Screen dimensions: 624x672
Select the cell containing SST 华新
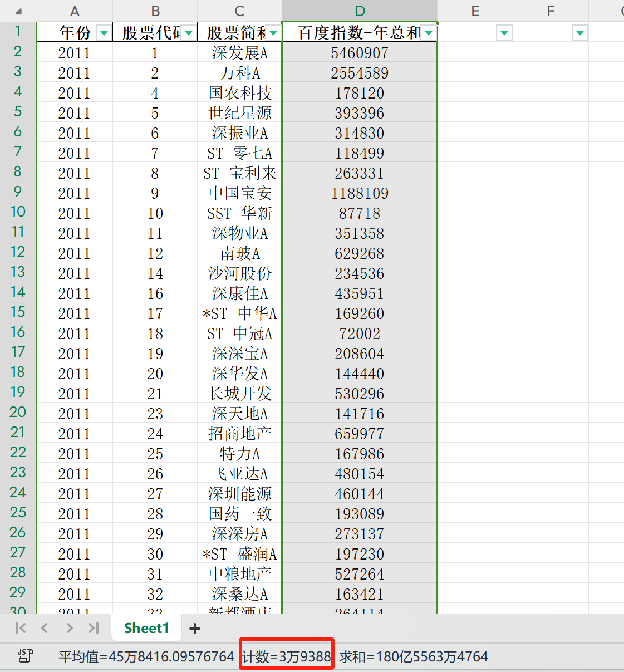click(239, 213)
